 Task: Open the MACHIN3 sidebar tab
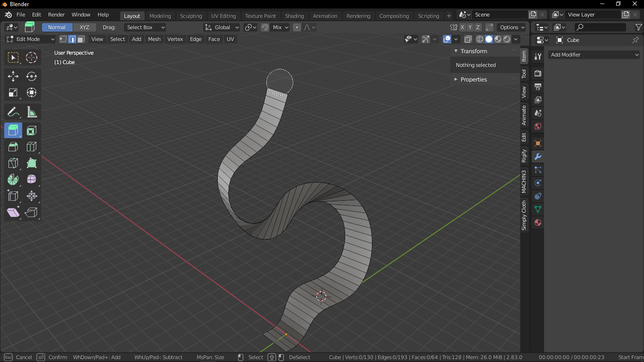tap(524, 181)
